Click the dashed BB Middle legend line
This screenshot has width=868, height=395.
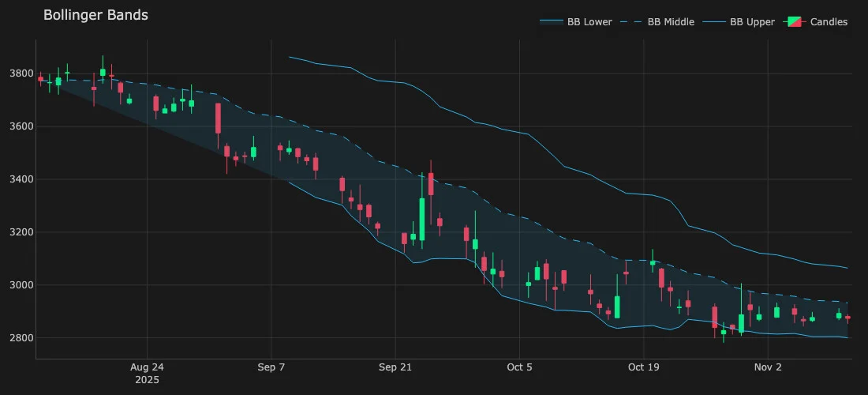pyautogui.click(x=630, y=22)
